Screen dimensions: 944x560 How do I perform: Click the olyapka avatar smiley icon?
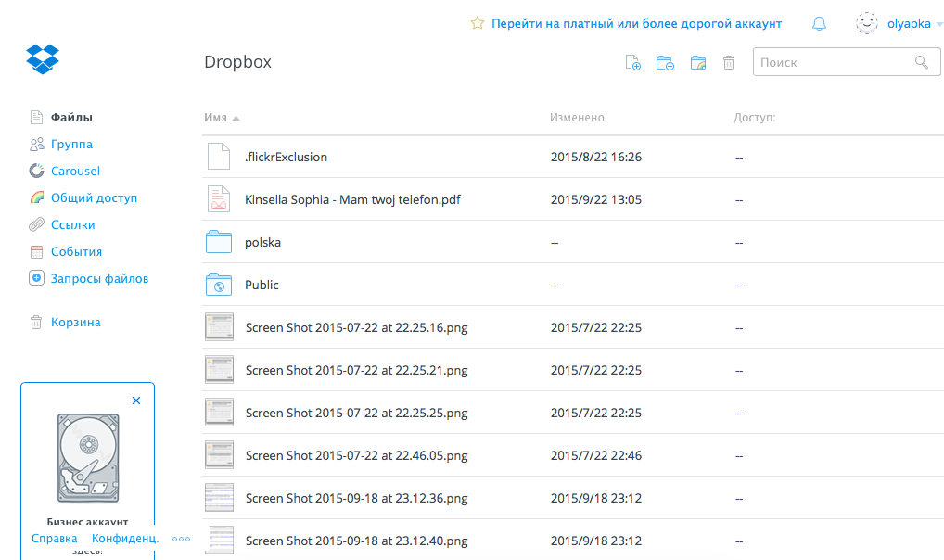(x=867, y=23)
